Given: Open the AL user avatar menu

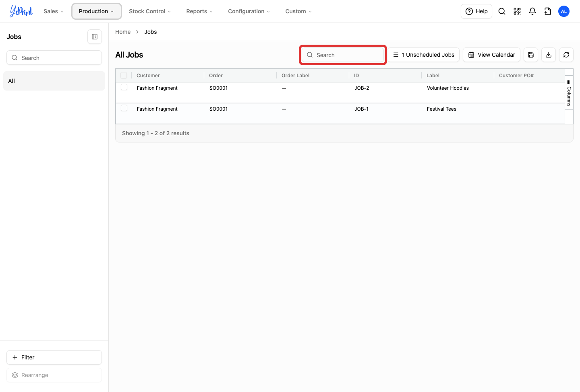Looking at the screenshot, I should click(564, 11).
